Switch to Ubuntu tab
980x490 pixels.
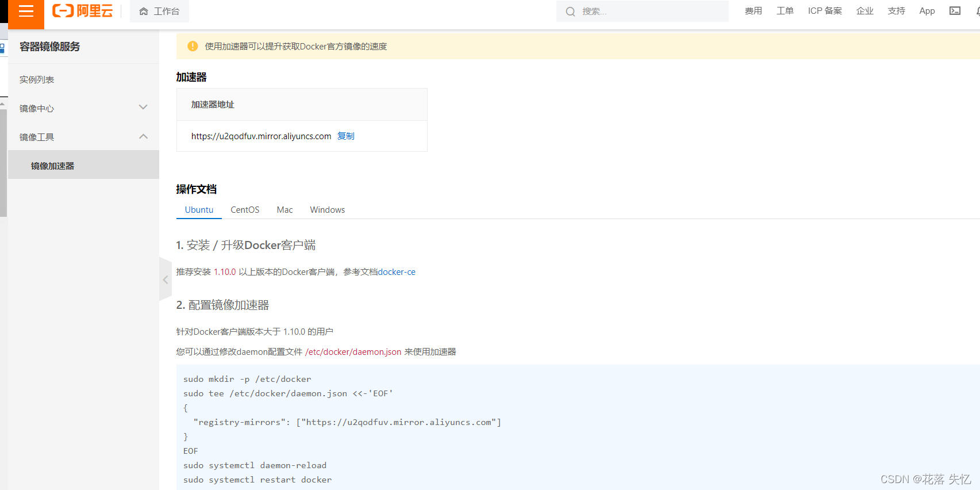point(199,210)
